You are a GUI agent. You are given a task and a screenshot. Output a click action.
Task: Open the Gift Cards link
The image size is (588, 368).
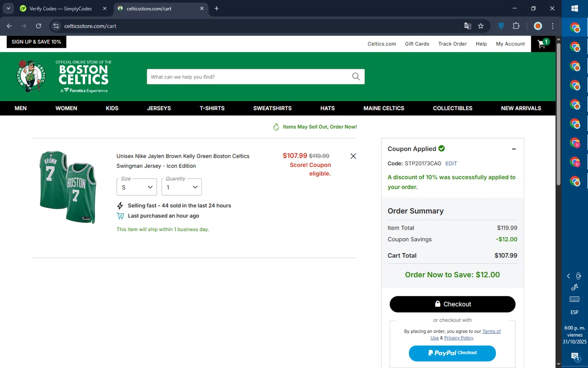pyautogui.click(x=417, y=44)
